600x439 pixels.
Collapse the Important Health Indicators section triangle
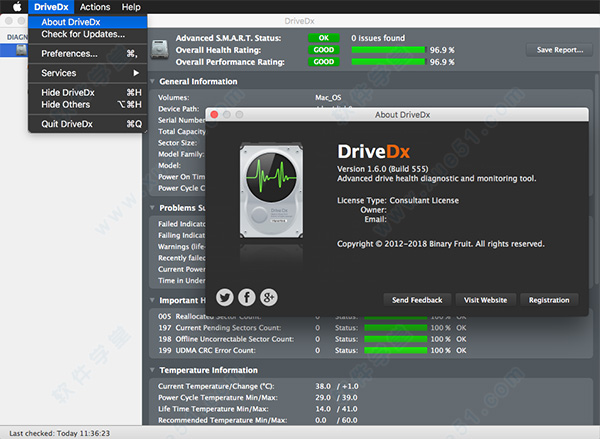click(152, 300)
